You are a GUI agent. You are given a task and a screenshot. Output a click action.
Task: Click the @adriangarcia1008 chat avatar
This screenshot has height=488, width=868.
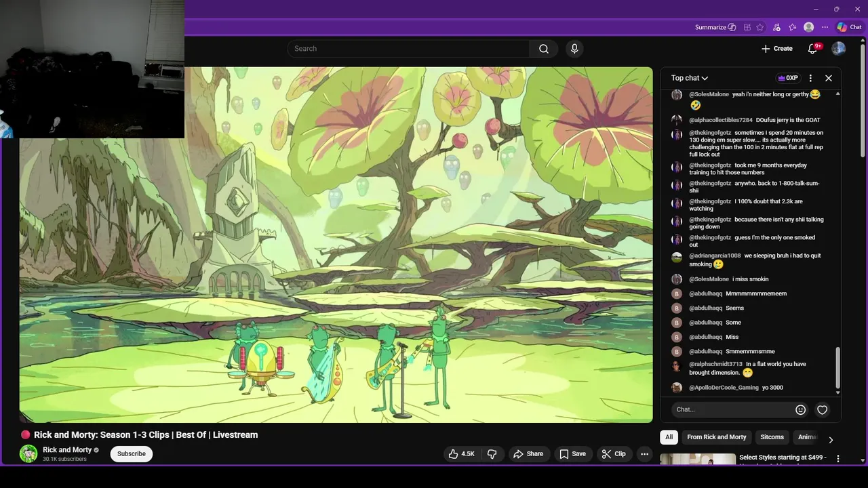pyautogui.click(x=676, y=258)
